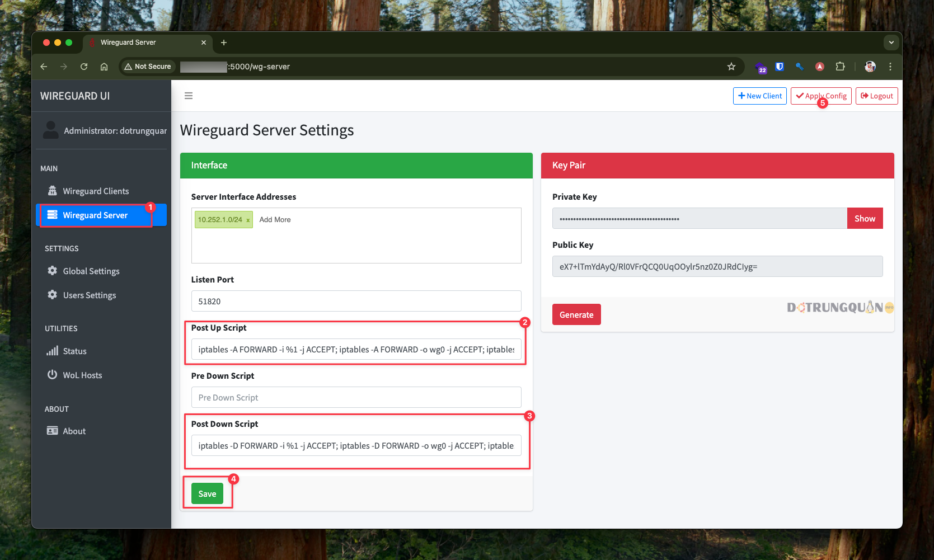The width and height of the screenshot is (934, 560).
Task: Open the browser profile avatar
Action: tap(870, 67)
